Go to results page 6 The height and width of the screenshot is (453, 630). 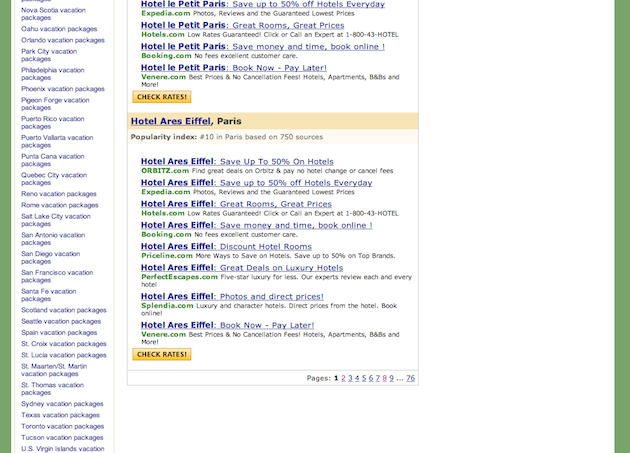371,378
